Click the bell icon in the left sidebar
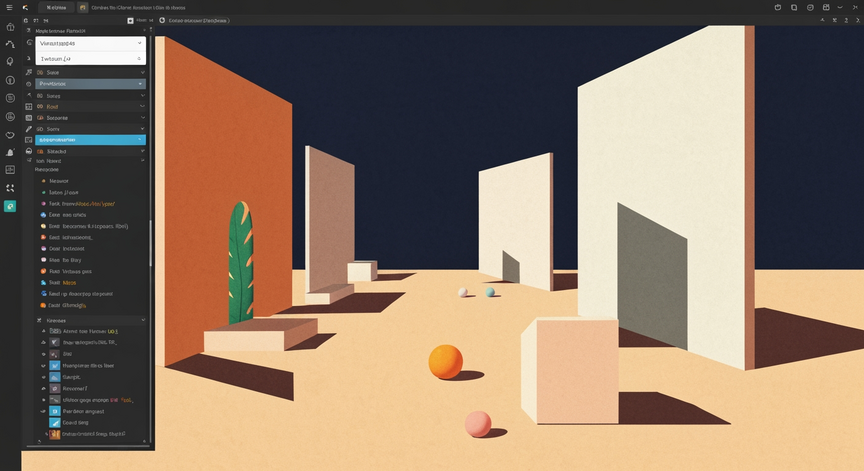This screenshot has height=471, width=864. [10, 153]
